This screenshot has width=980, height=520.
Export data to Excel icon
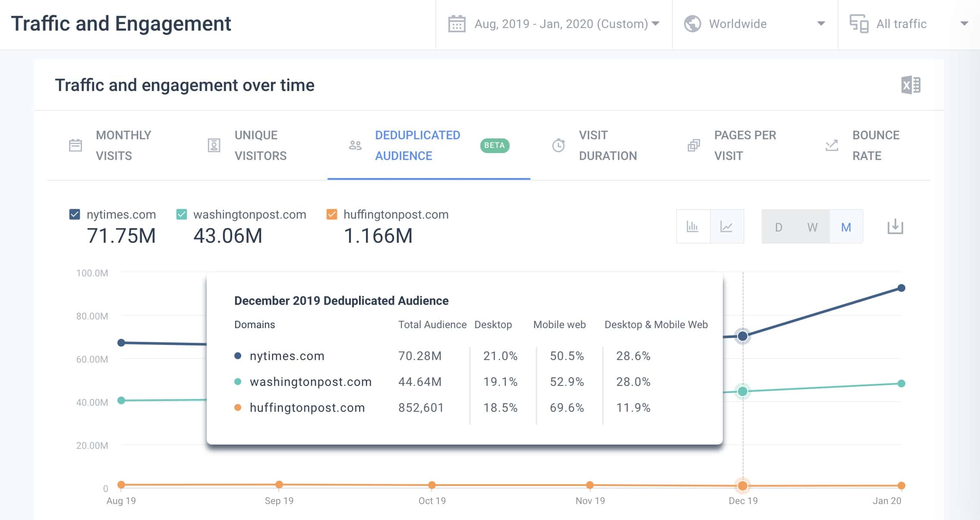(911, 85)
